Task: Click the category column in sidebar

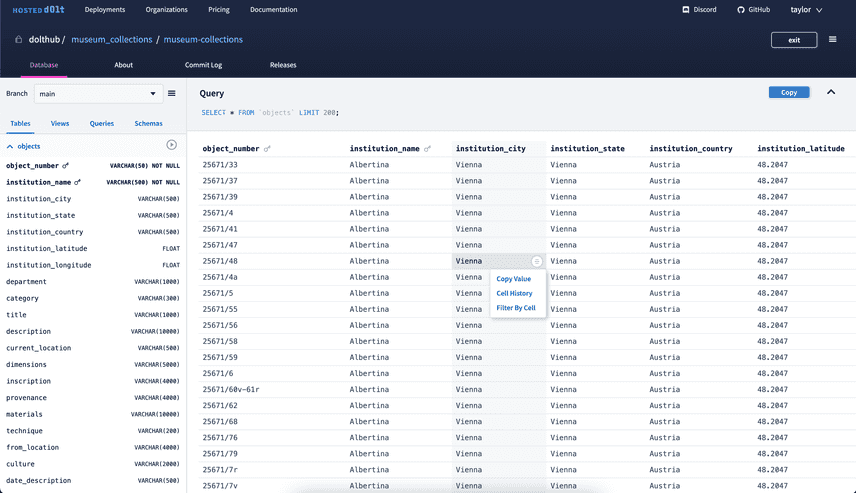Action: [22, 299]
